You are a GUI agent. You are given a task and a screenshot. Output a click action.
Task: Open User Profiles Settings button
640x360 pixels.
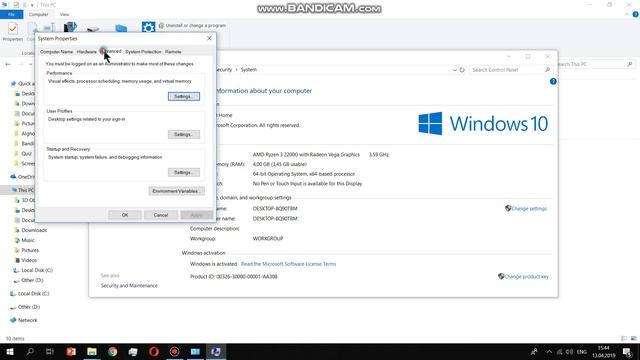point(184,134)
